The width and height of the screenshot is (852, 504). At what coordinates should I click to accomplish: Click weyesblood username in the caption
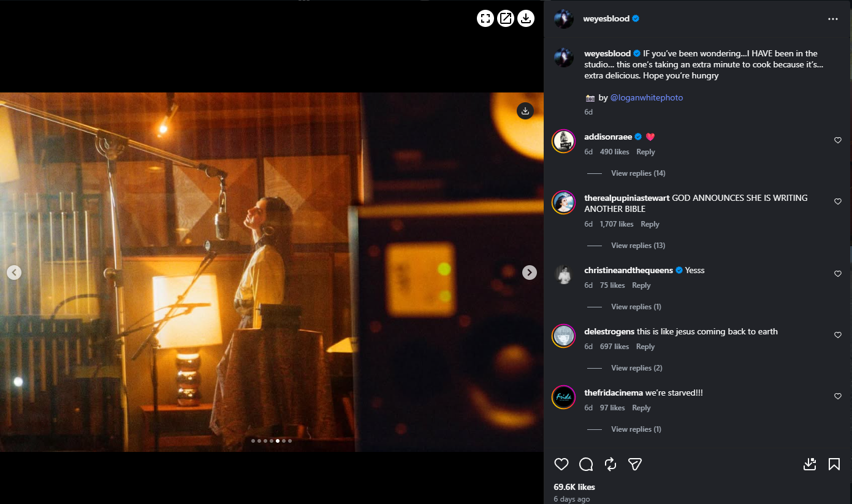(x=607, y=54)
